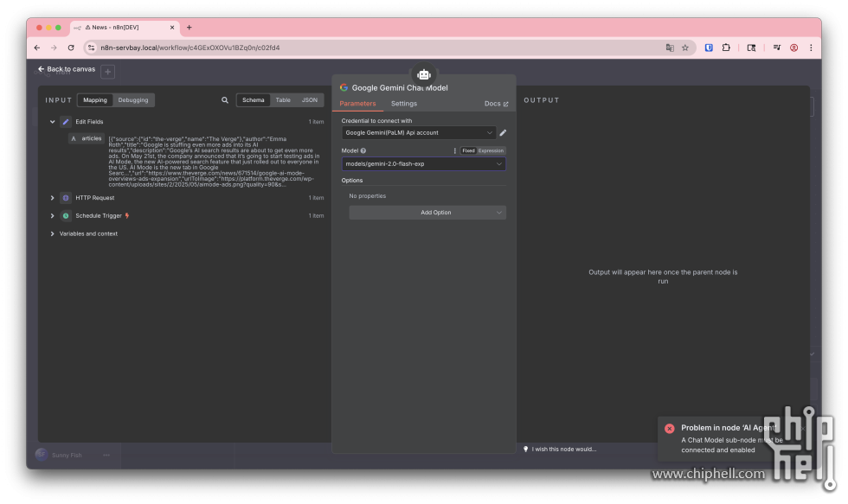The image size is (848, 504).
Task: Click the address bar URL
Action: coord(190,48)
